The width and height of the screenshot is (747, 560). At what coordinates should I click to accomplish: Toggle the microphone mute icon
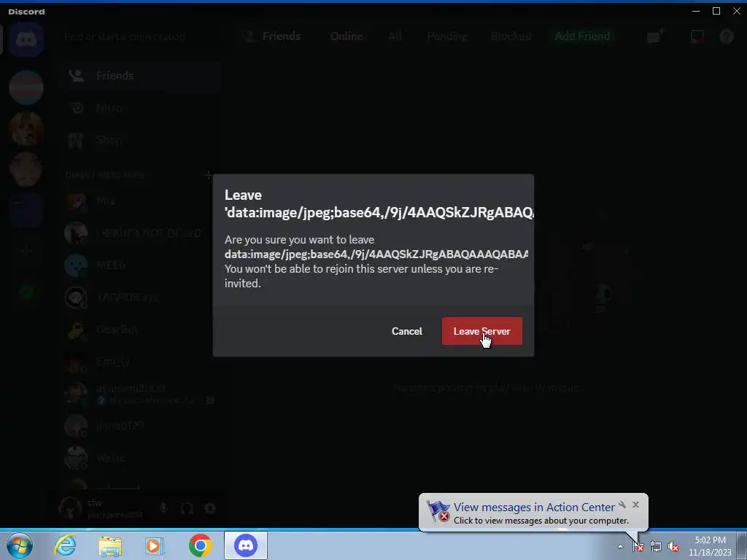click(x=163, y=508)
